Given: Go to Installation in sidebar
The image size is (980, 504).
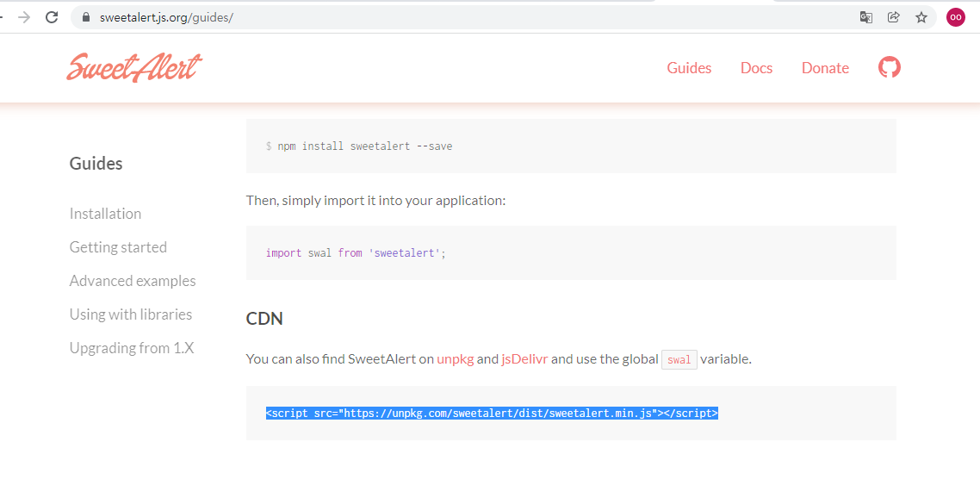Looking at the screenshot, I should pos(105,214).
